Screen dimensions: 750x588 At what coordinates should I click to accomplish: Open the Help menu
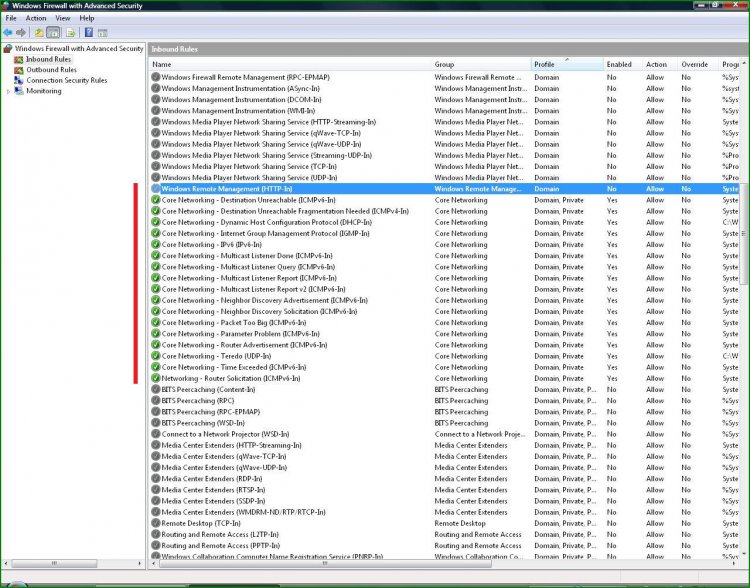[87, 18]
